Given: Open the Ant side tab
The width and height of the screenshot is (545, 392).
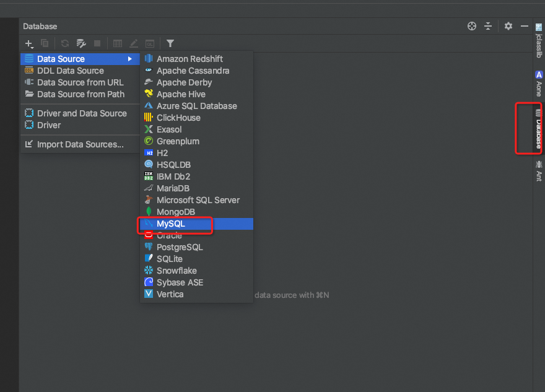Looking at the screenshot, I should [x=539, y=171].
